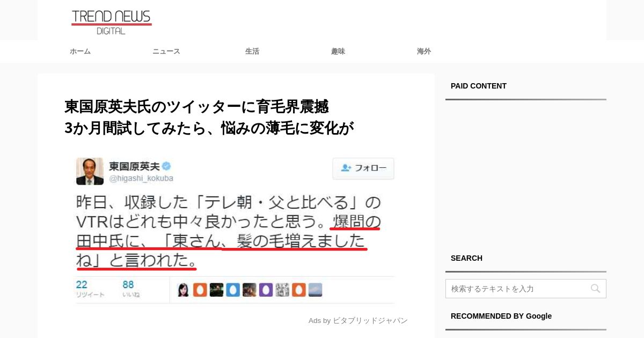Open the @higashi_kokuba handle
This screenshot has width=644, height=338.
[x=141, y=178]
